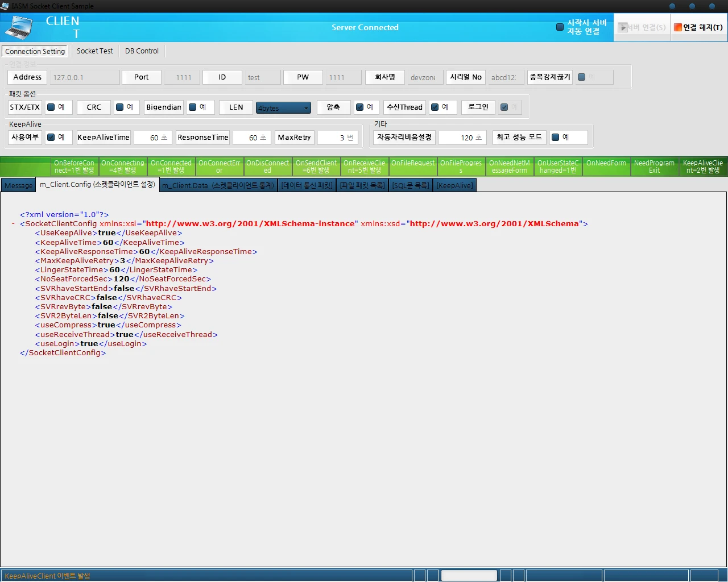Click the 자동자리비움설정 120 초 field

tap(462, 138)
